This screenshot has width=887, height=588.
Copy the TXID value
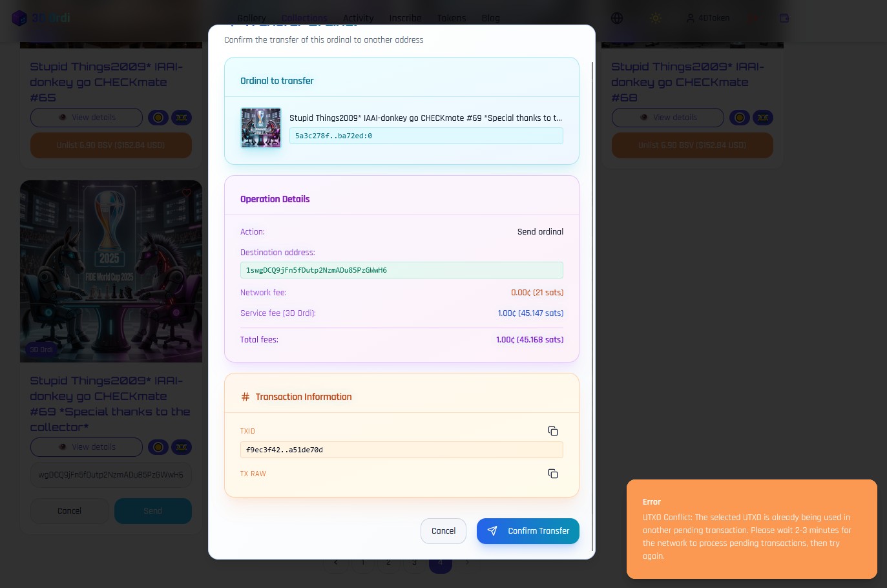(x=553, y=431)
